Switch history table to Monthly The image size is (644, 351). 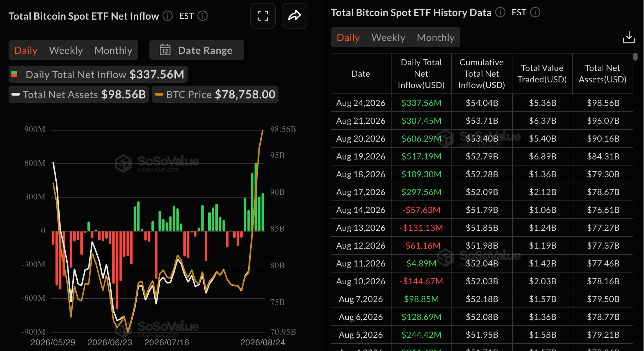coord(436,37)
